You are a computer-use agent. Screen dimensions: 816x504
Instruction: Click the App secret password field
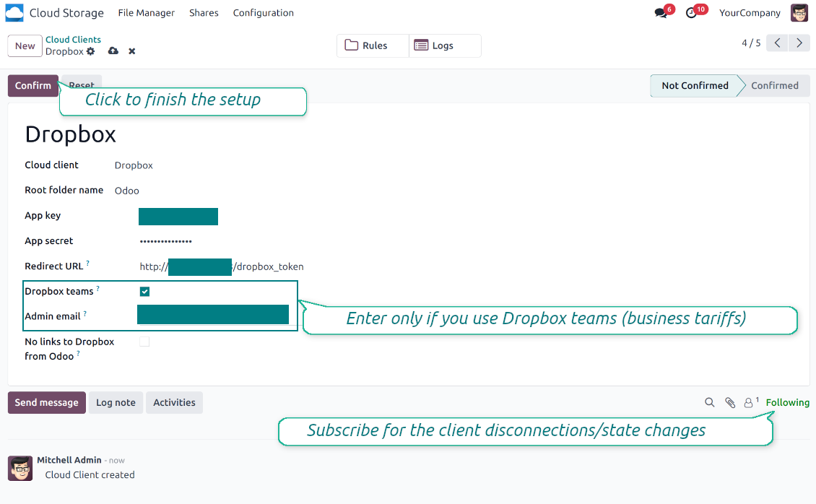click(x=166, y=241)
